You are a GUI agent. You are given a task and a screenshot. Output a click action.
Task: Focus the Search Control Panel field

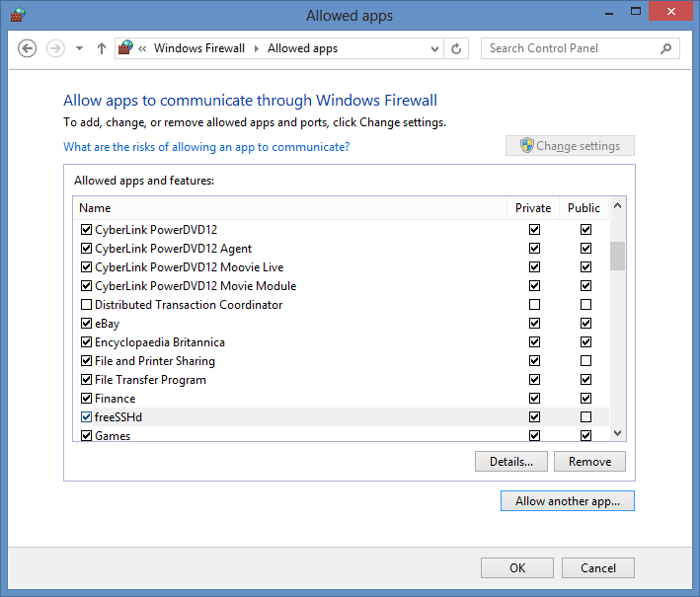pyautogui.click(x=580, y=48)
